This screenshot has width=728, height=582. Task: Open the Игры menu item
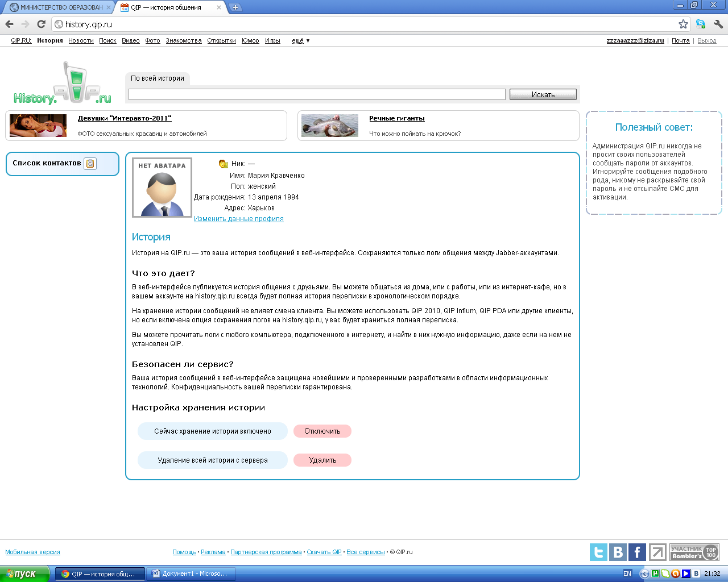point(272,40)
